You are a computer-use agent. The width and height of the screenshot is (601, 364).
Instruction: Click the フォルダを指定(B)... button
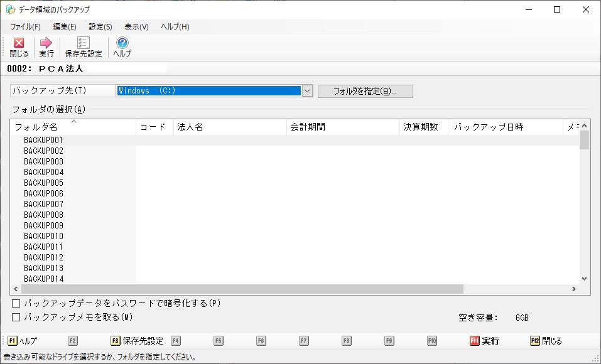click(365, 91)
